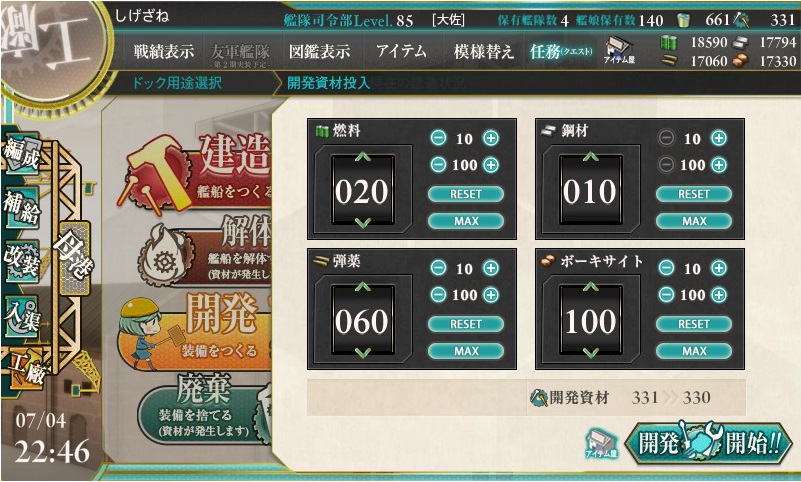
Task: Increase 燃料 fuel by 10 with plus
Action: (491, 138)
